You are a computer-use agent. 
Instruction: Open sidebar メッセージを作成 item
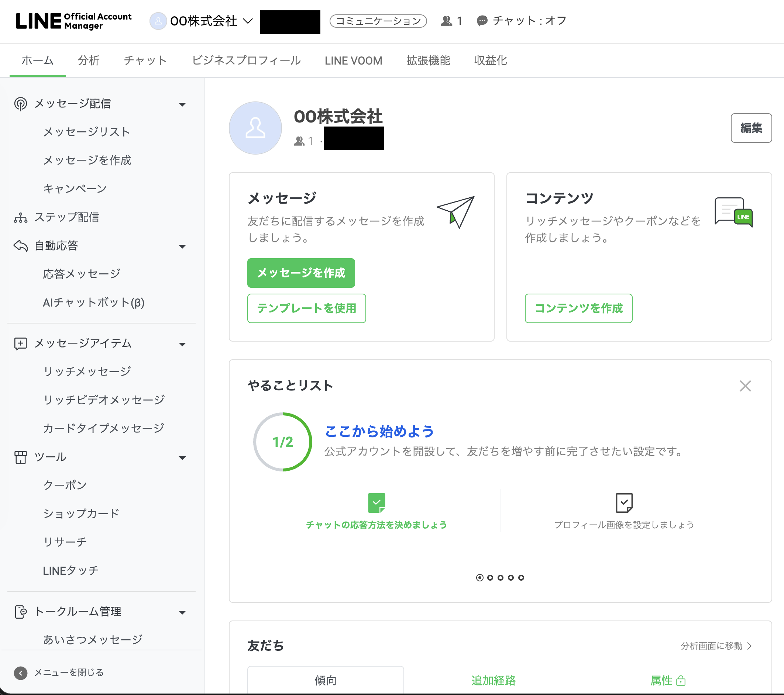coord(87,160)
